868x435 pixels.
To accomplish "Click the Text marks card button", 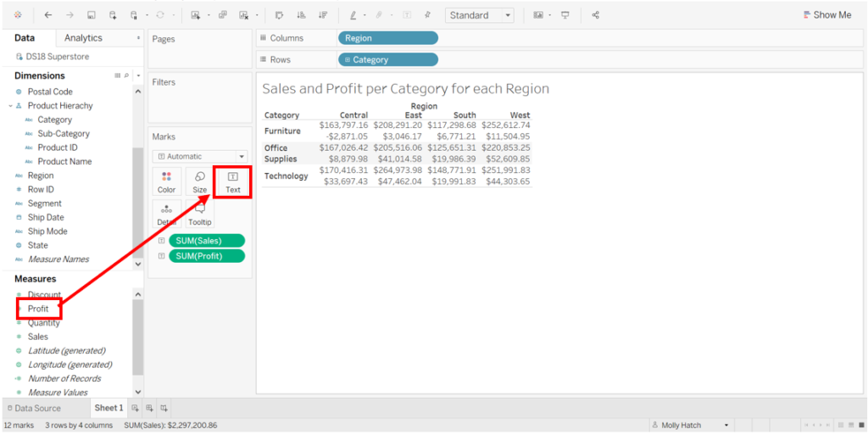I will pos(232,181).
